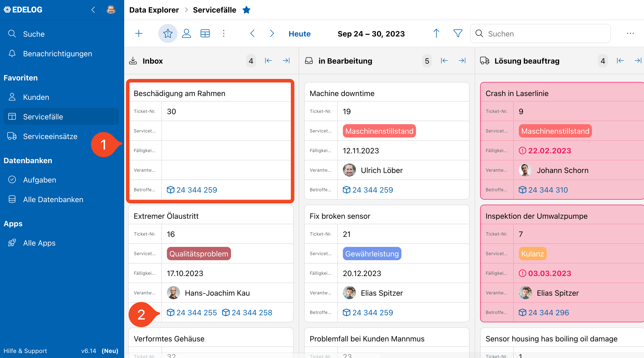
Task: Click the favorite star next to Servicefälle title
Action: [246, 10]
